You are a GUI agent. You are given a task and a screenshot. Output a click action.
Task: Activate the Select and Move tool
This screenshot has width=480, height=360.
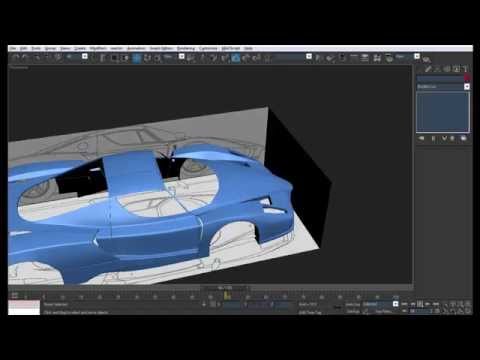[136, 58]
